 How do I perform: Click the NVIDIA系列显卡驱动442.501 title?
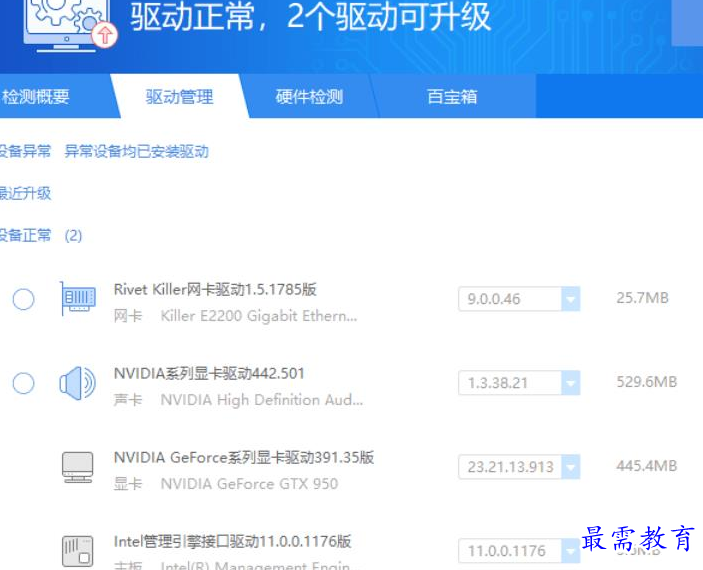[209, 373]
